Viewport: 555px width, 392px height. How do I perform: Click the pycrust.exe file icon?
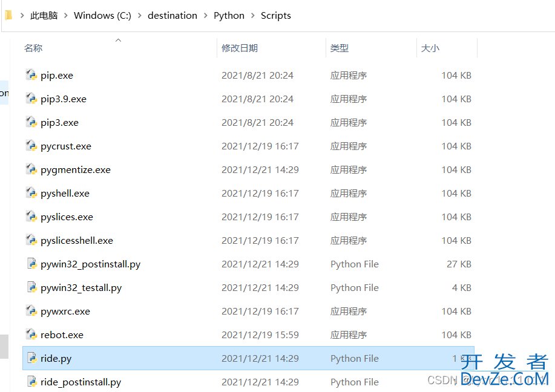pos(31,146)
